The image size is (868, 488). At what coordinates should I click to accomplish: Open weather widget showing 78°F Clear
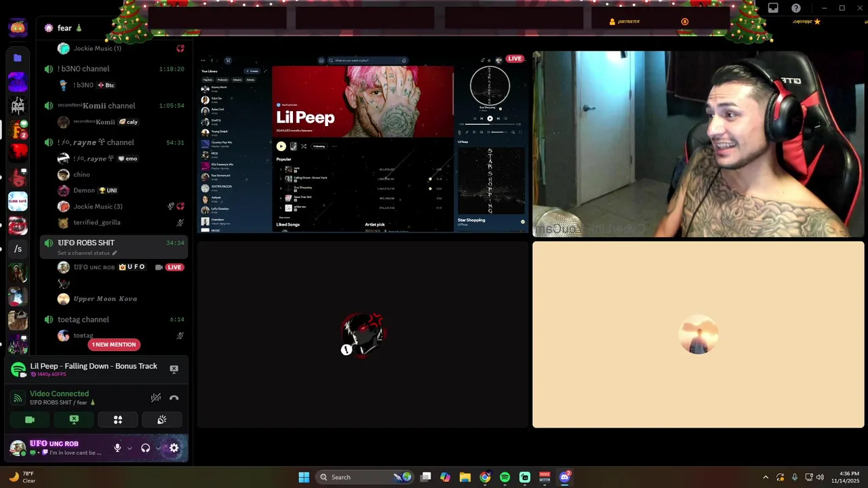click(x=22, y=477)
